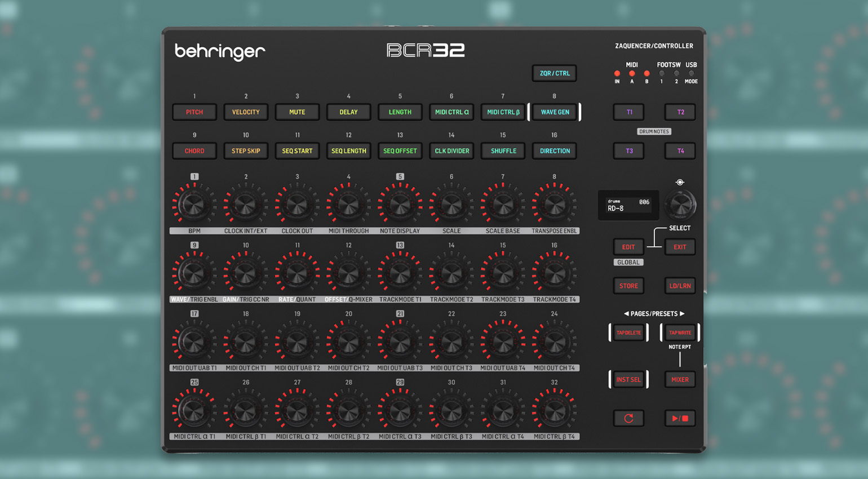Click the CLOCK OUT knob

297,205
